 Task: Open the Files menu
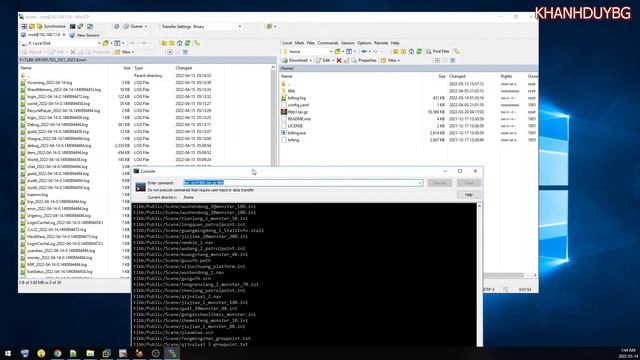pos(311,43)
